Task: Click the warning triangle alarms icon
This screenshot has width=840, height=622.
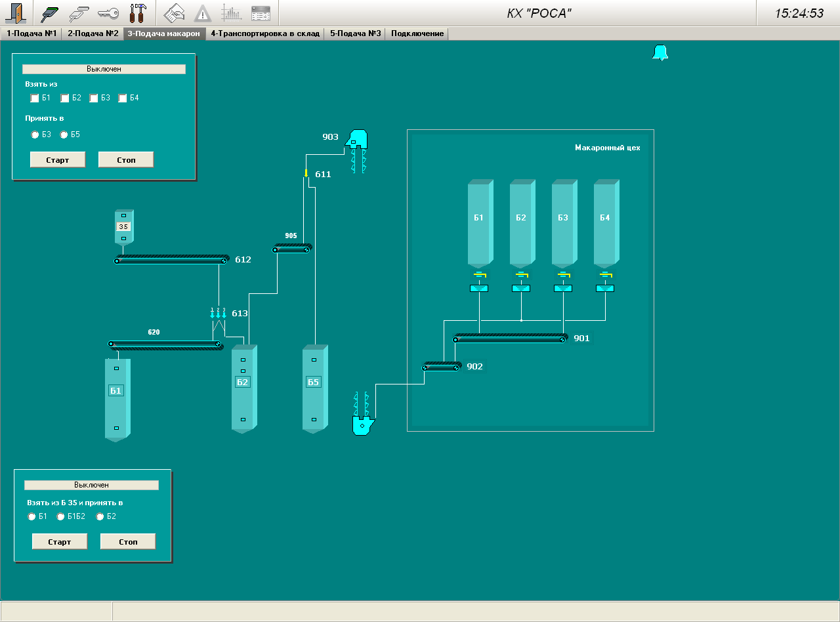Action: click(x=203, y=13)
